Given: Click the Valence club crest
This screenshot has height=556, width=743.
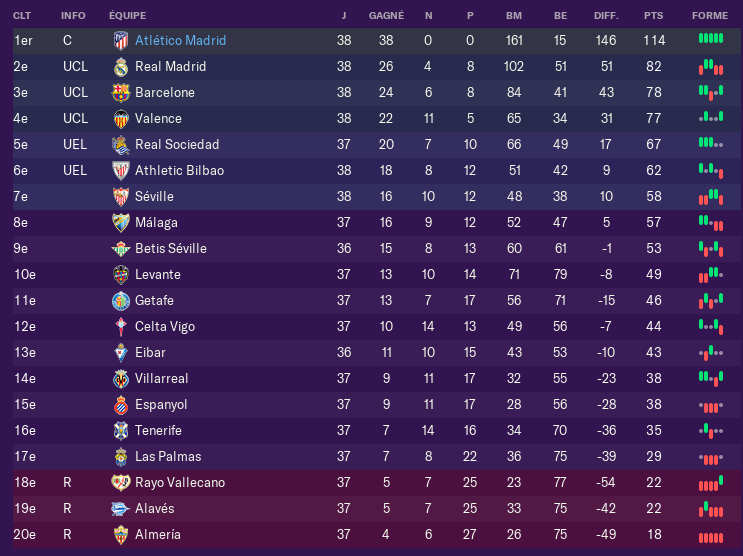Looking at the screenshot, I should pos(121,119).
